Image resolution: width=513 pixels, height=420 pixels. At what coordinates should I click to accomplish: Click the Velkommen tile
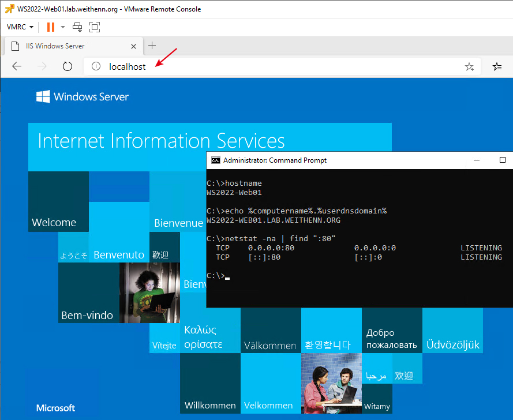[271, 383]
